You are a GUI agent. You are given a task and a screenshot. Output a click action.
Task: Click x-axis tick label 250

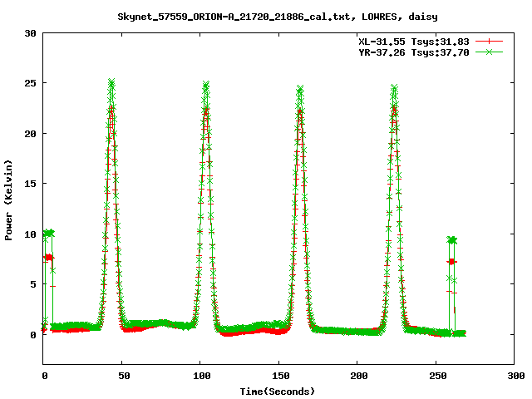(x=438, y=376)
